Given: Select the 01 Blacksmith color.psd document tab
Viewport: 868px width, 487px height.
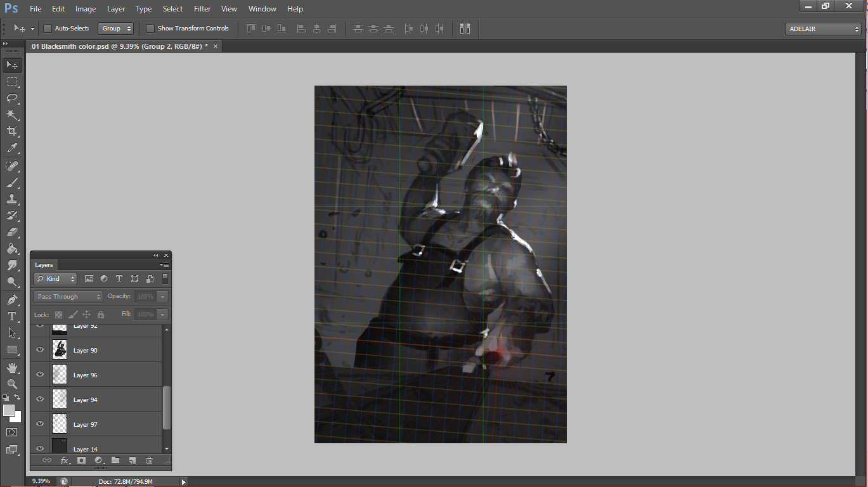Looking at the screenshot, I should (120, 46).
